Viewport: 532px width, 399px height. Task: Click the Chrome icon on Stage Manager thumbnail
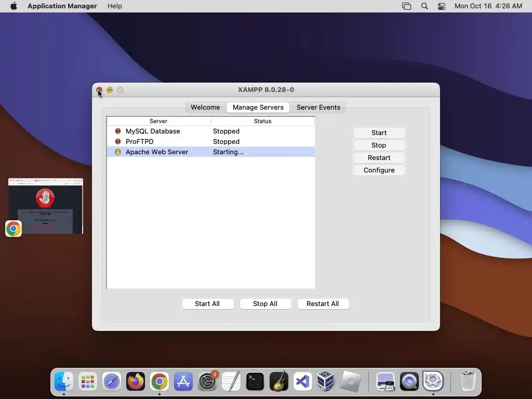pyautogui.click(x=14, y=229)
